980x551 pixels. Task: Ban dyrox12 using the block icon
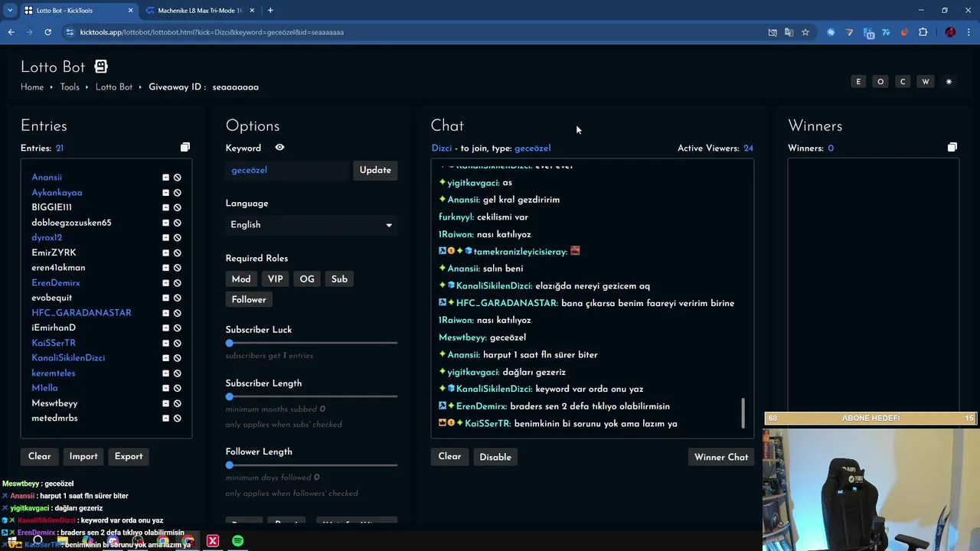tap(177, 238)
